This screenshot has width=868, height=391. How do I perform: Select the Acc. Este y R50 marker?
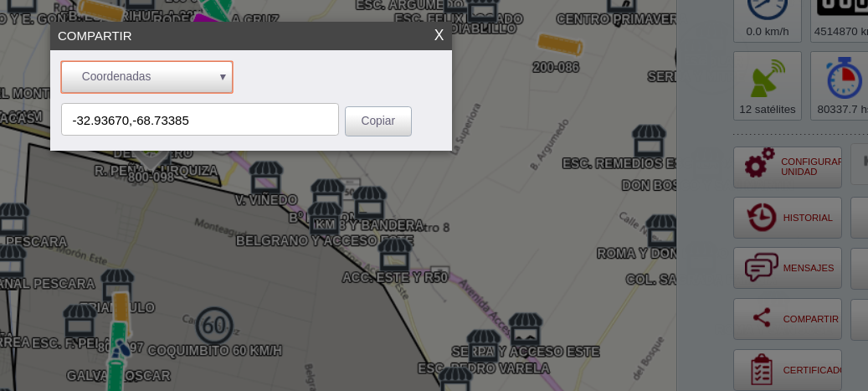coord(395,255)
